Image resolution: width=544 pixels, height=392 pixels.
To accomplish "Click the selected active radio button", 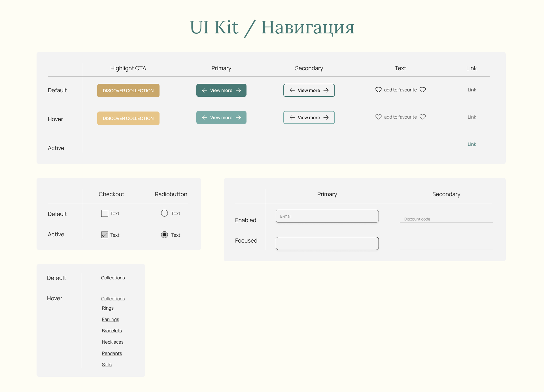I will point(164,235).
